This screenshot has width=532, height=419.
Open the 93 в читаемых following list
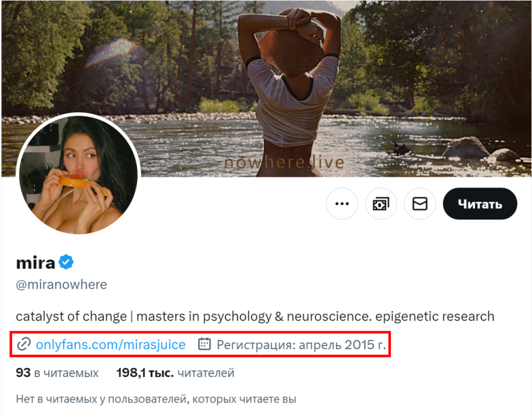coord(57,373)
